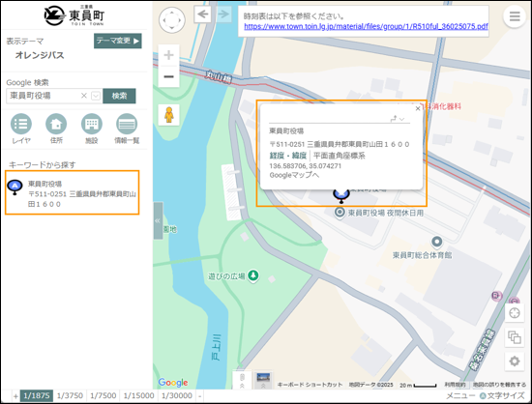Screen dimensions: 532x404
Task: Clear the search box with the X
Action: click(84, 96)
